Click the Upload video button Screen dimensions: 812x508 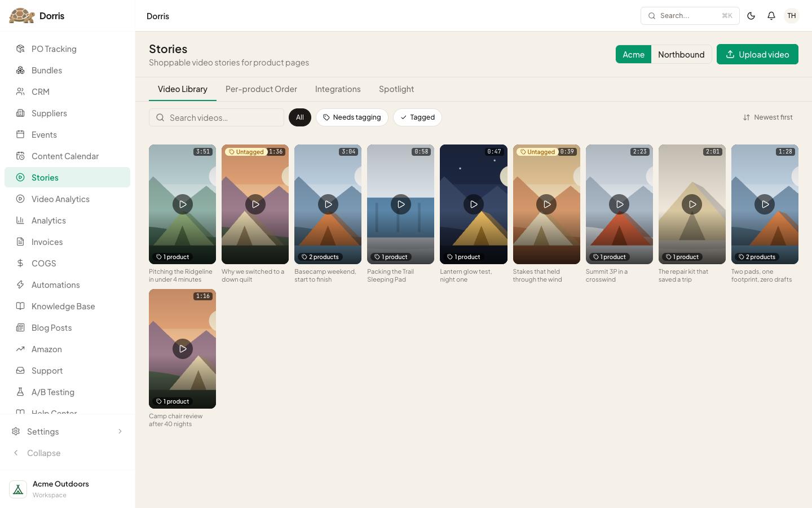click(757, 54)
